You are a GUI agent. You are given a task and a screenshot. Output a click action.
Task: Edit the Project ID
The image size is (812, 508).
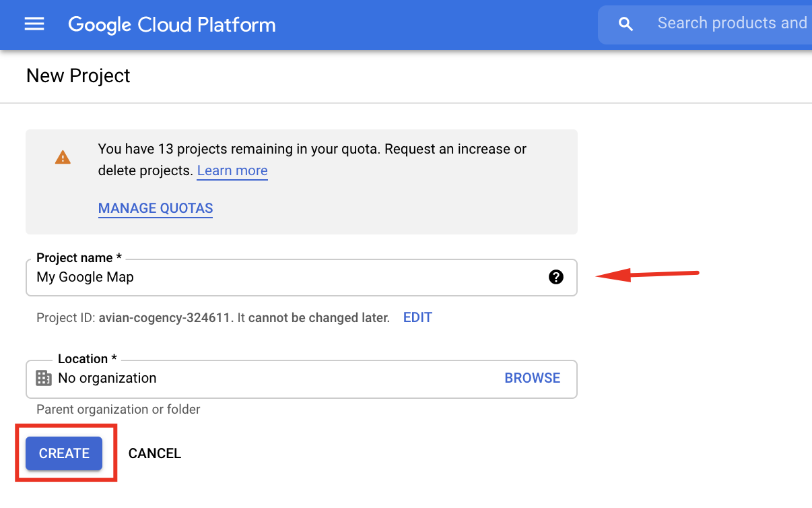coord(417,317)
